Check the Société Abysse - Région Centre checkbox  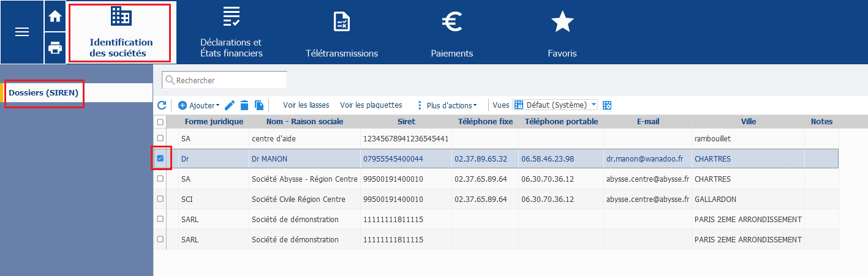pyautogui.click(x=160, y=179)
